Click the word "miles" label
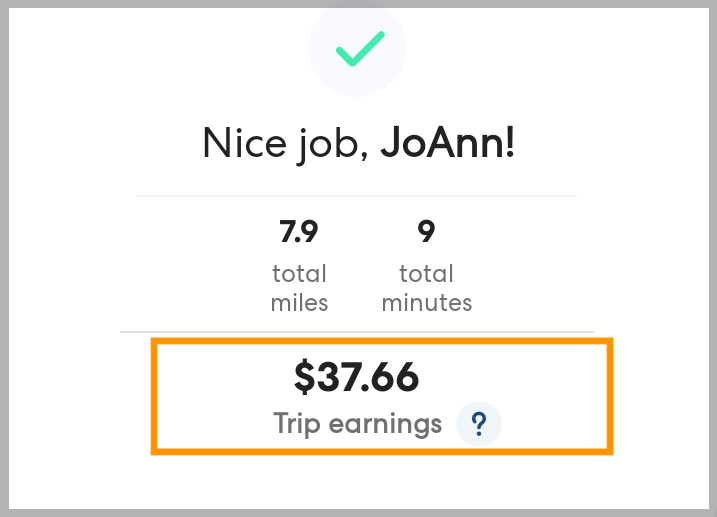717x517 pixels. [299, 302]
